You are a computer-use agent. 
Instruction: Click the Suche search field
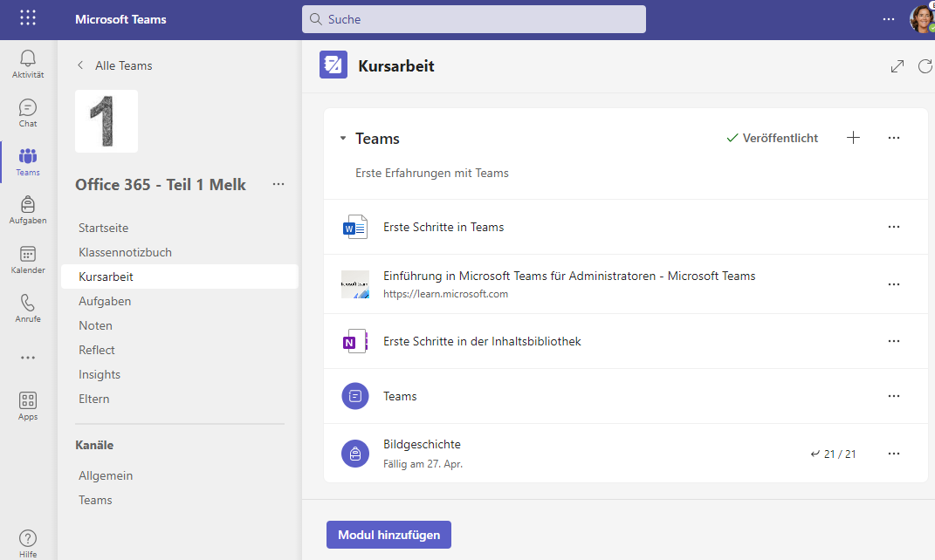point(474,18)
